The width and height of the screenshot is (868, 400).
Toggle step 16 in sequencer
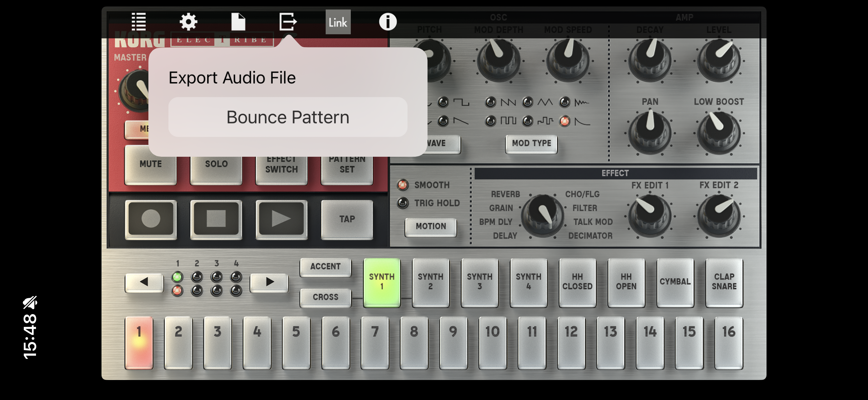pos(728,343)
